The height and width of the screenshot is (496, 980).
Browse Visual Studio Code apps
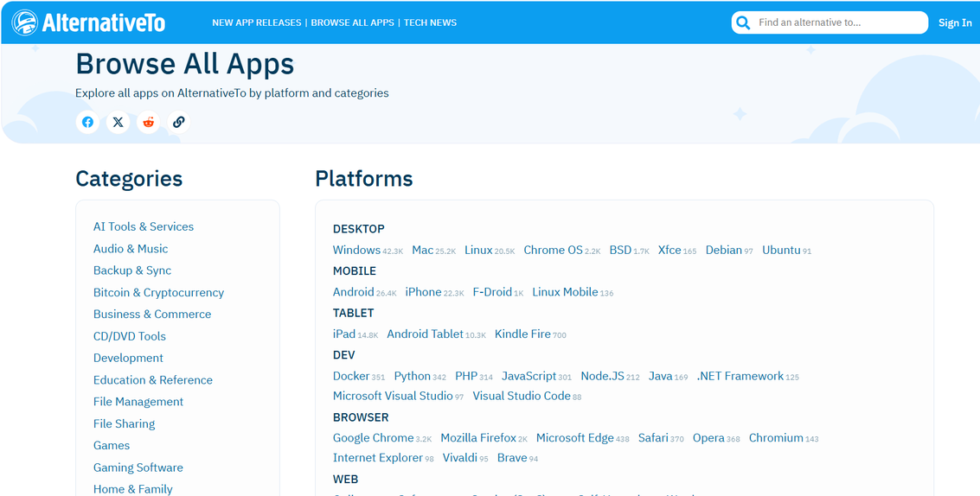[x=522, y=396]
